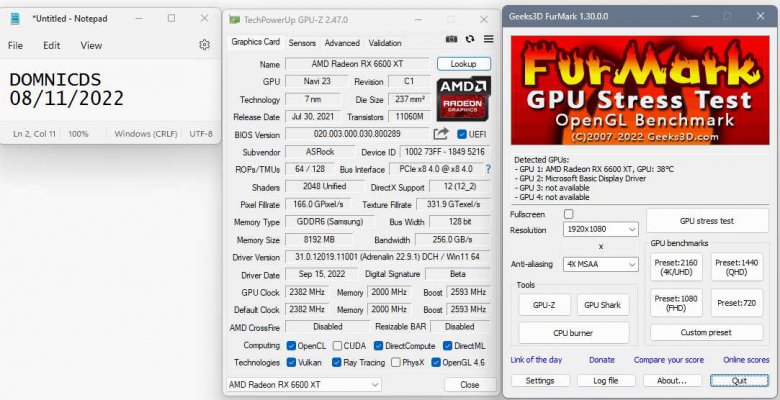Screen dimensions: 780x400
Task: Launch GPU-Z from FurMark Tools
Action: (x=544, y=305)
